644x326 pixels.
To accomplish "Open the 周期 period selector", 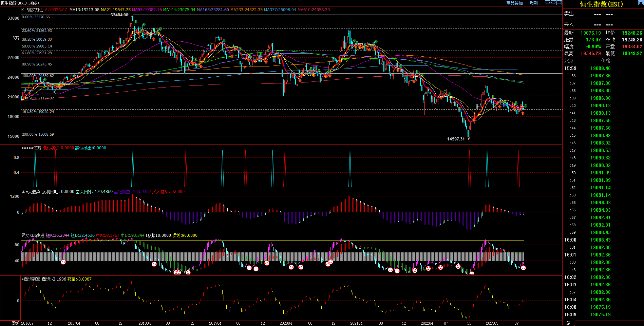I will tap(534, 3).
